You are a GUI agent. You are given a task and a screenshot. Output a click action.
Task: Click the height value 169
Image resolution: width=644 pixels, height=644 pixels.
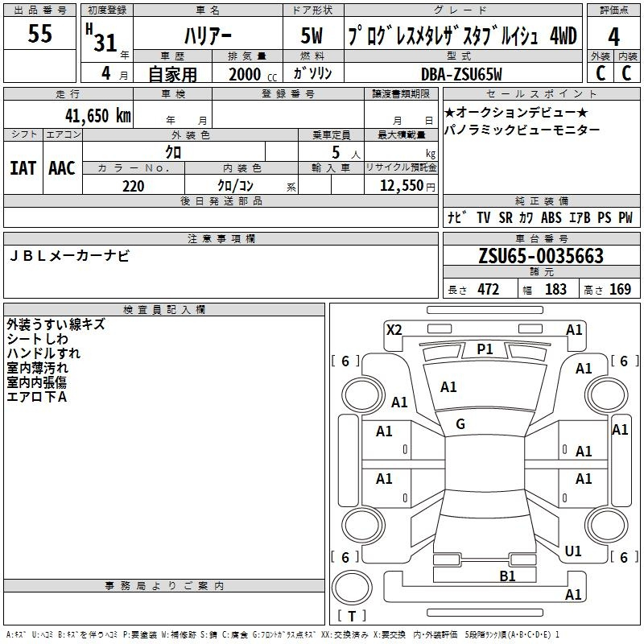(x=620, y=290)
